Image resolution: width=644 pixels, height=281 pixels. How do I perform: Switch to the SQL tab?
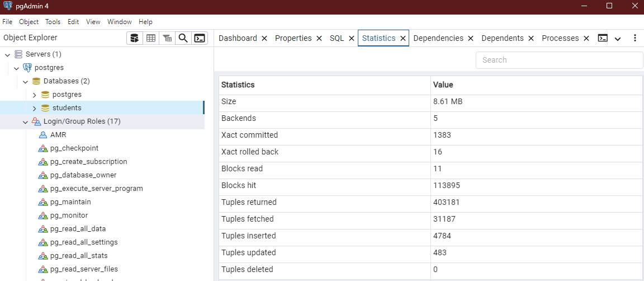pos(337,38)
